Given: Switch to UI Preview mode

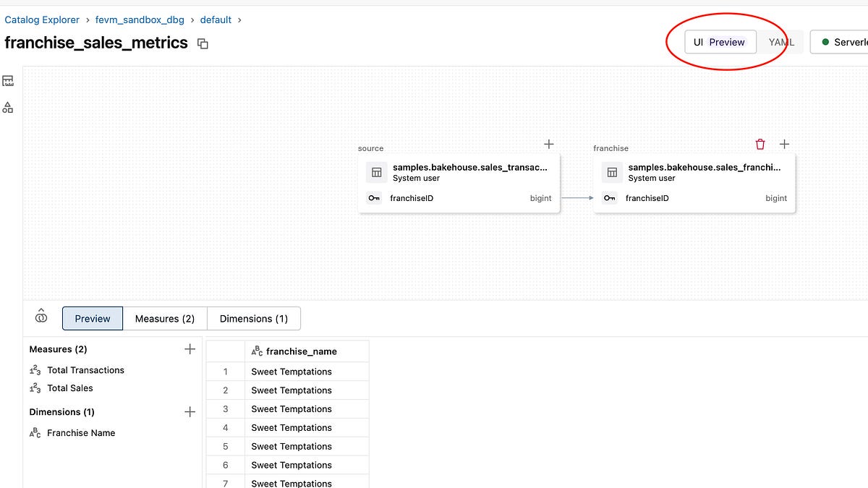Looking at the screenshot, I should pos(720,42).
